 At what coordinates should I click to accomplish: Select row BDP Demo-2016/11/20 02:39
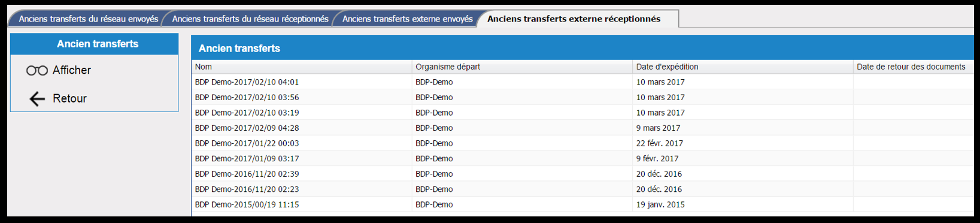pos(582,174)
